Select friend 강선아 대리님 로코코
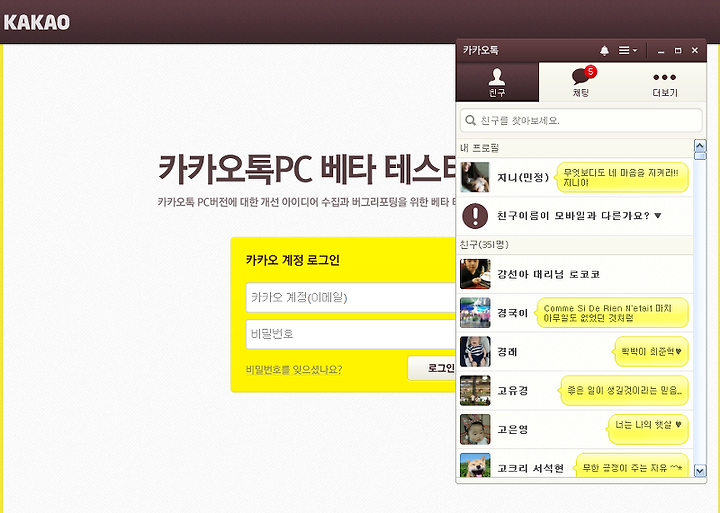Image resolution: width=720 pixels, height=513 pixels. [575, 274]
